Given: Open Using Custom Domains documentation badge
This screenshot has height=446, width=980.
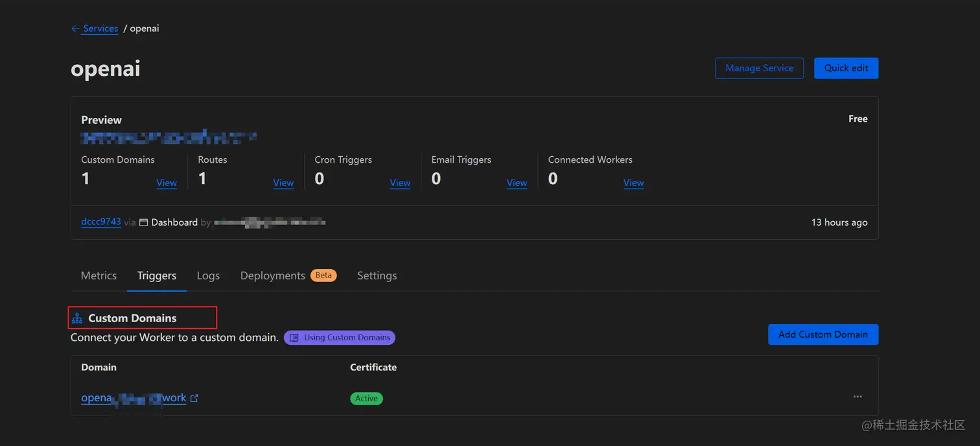Looking at the screenshot, I should click(340, 338).
